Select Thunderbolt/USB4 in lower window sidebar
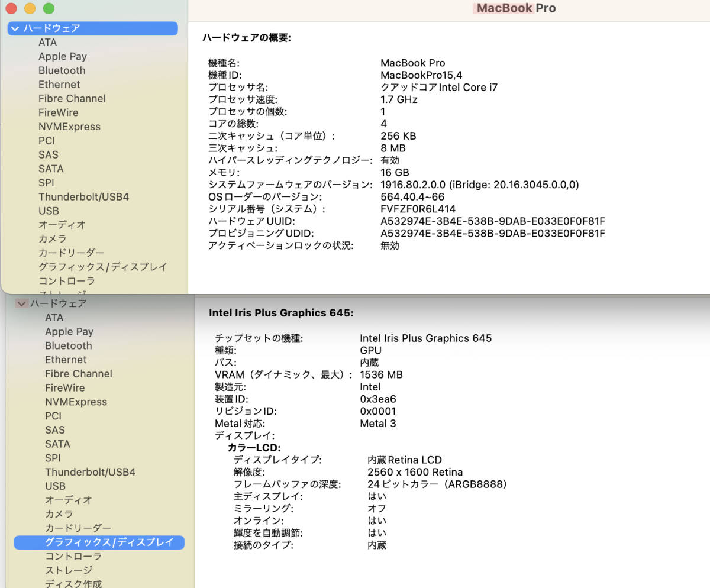Viewport: 710px width, 588px height. [91, 472]
